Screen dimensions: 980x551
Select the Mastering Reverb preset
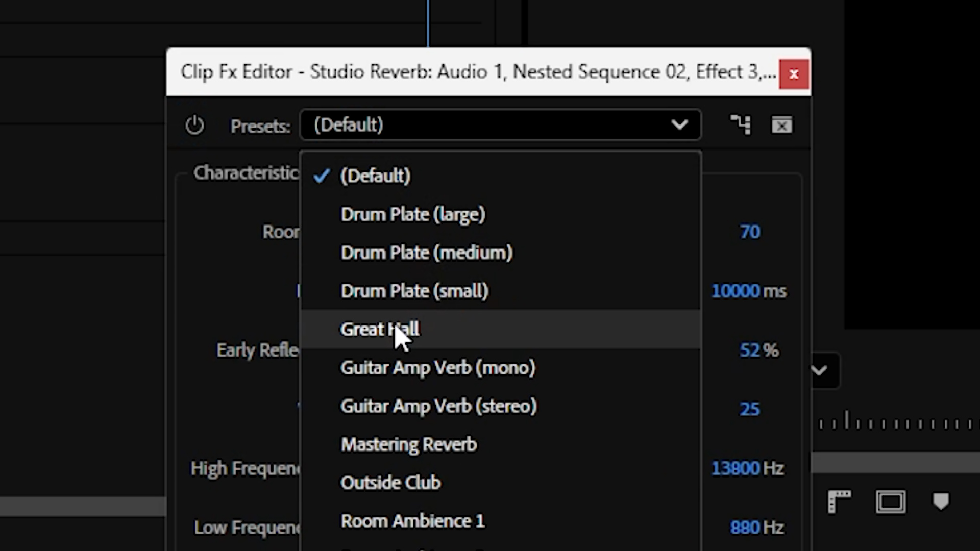click(408, 444)
